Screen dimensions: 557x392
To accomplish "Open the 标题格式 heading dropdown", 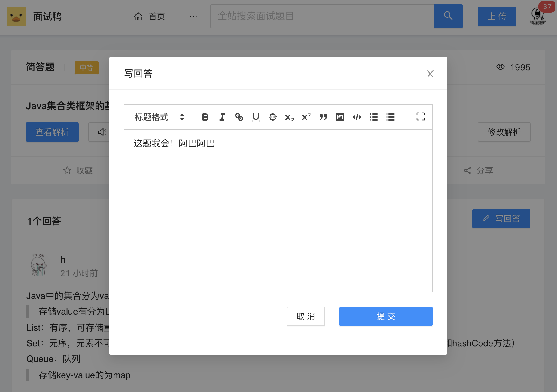I will pos(159,117).
